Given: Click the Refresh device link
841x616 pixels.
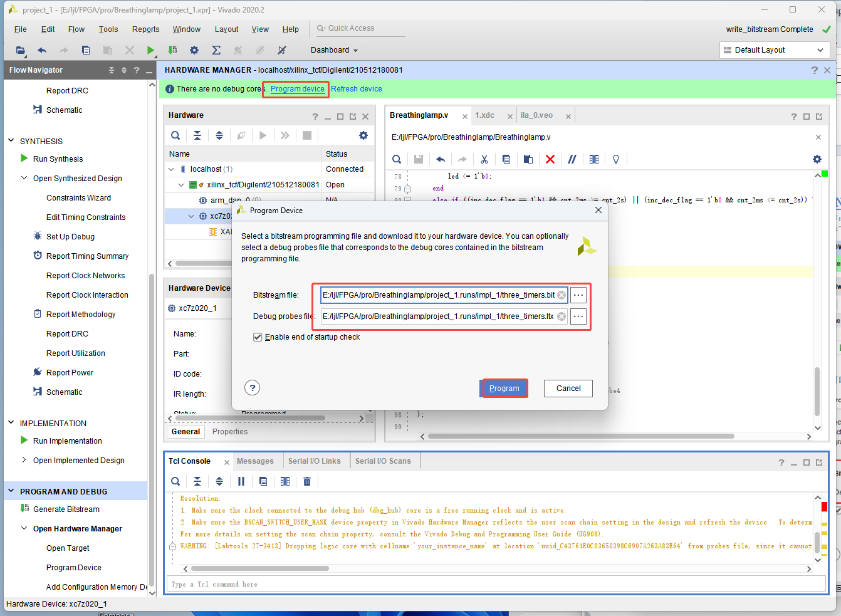Looking at the screenshot, I should [357, 89].
